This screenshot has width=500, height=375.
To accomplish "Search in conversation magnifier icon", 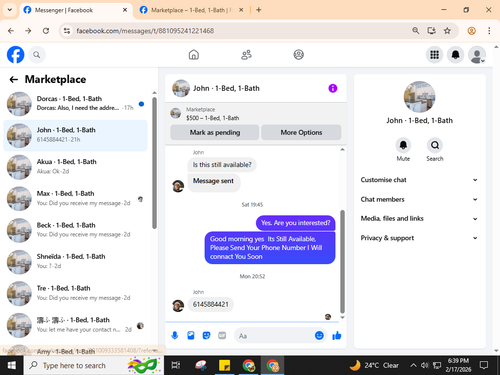I will tap(435, 145).
